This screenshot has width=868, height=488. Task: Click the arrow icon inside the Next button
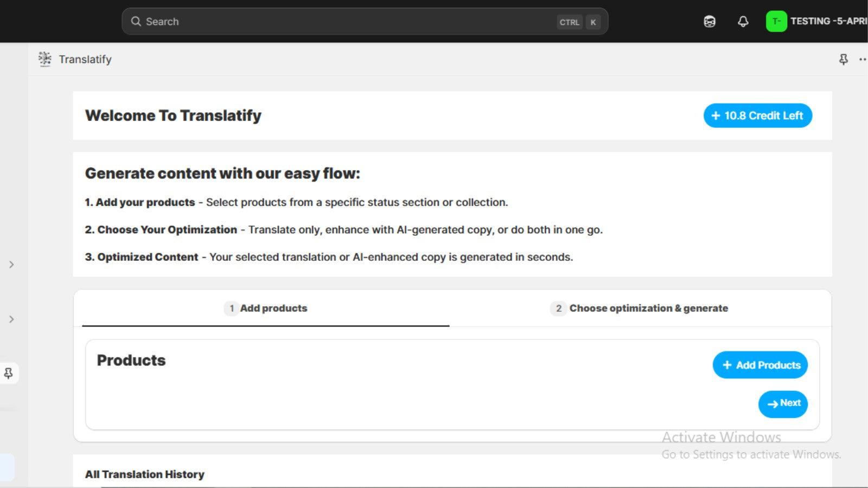[x=773, y=404]
